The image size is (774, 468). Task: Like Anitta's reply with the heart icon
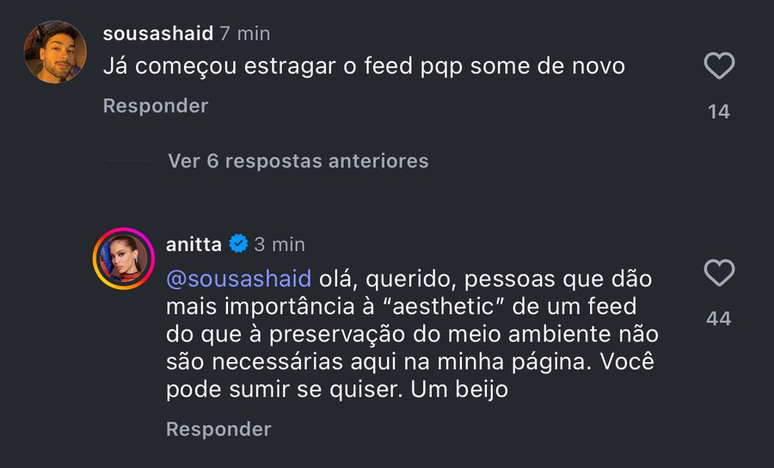tap(719, 273)
